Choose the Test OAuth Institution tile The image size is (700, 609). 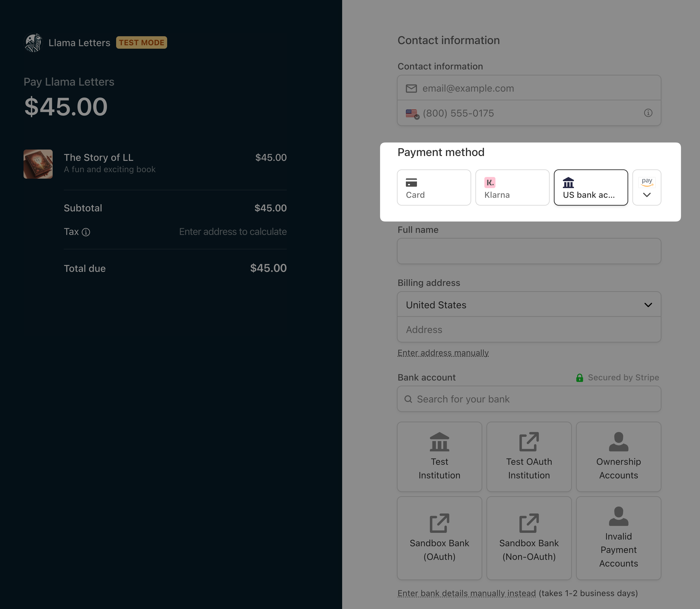[x=529, y=456]
